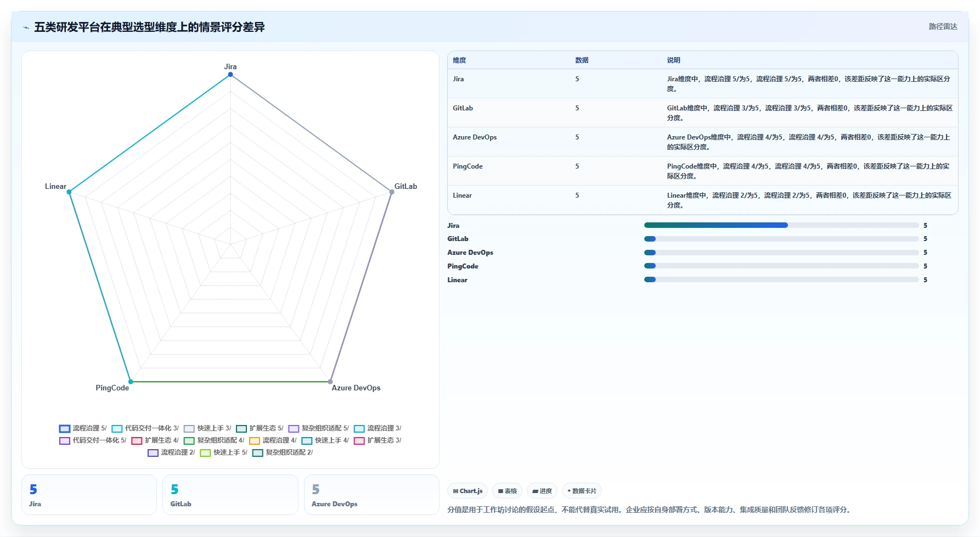Click the 维度 column header

click(x=459, y=60)
